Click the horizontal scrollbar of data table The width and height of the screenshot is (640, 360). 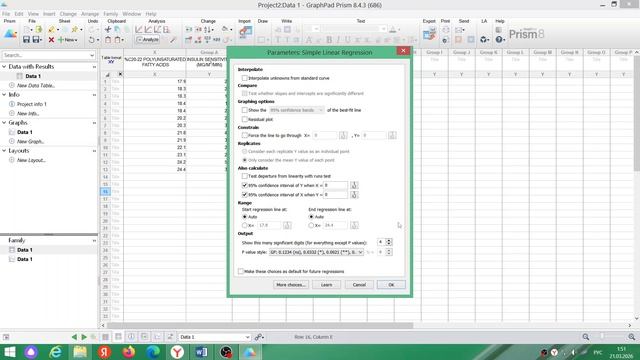260,325
